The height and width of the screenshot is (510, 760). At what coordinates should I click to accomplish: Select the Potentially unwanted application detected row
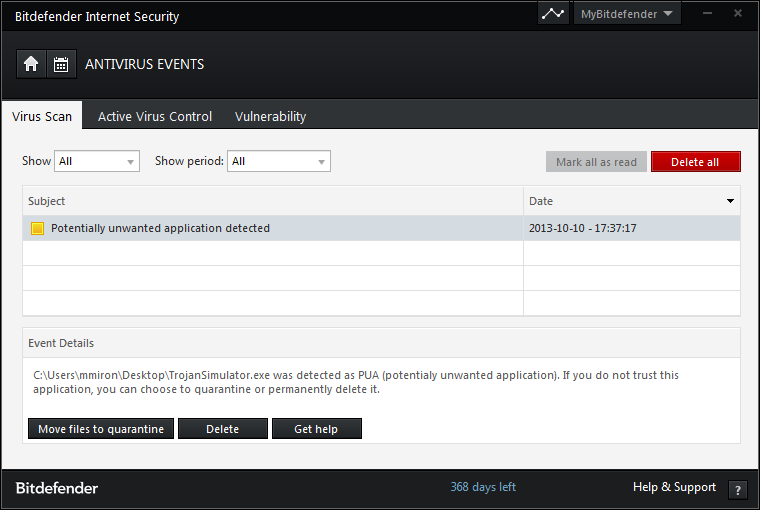(x=381, y=228)
